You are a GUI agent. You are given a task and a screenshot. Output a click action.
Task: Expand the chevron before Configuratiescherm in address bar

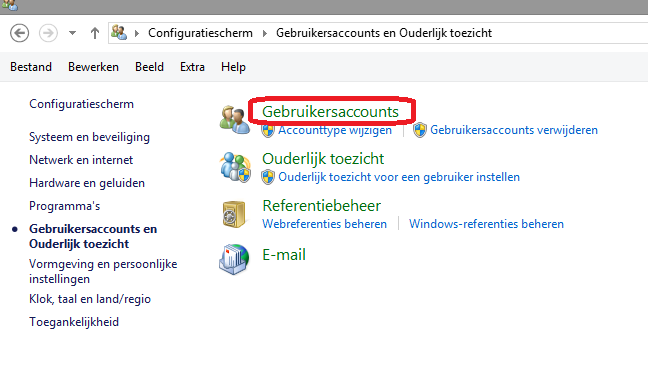coord(137,33)
